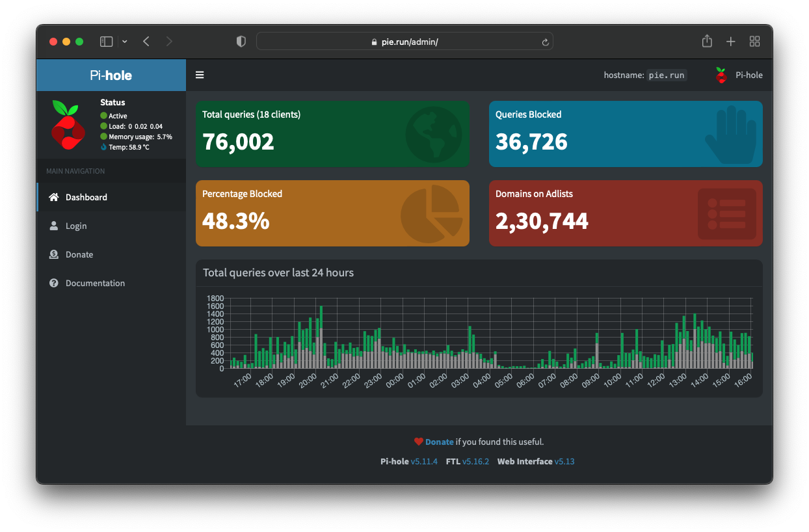Image resolution: width=809 pixels, height=532 pixels.
Task: Click the Pi-hole header title in sidebar
Action: click(x=111, y=75)
